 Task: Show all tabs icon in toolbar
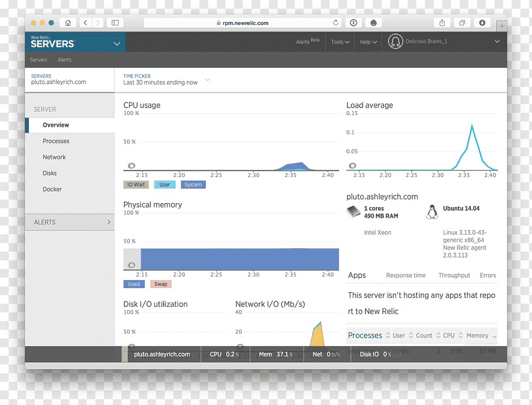(462, 23)
